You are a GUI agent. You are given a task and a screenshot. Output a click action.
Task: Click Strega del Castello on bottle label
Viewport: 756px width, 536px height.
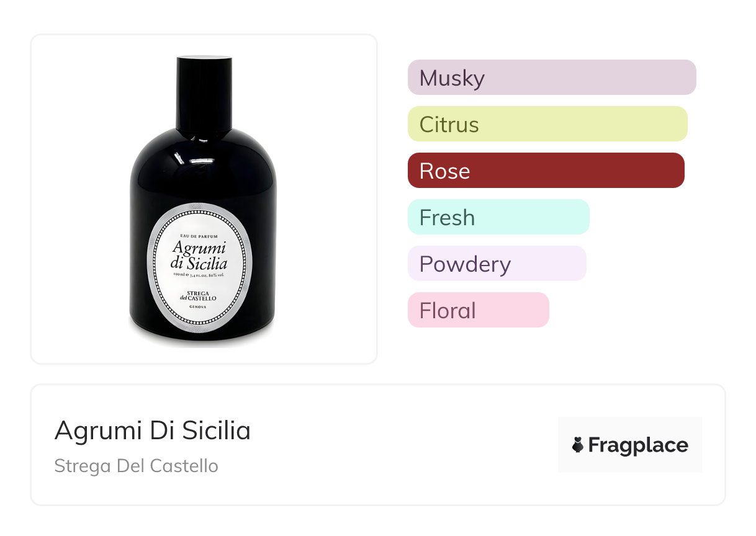199,296
